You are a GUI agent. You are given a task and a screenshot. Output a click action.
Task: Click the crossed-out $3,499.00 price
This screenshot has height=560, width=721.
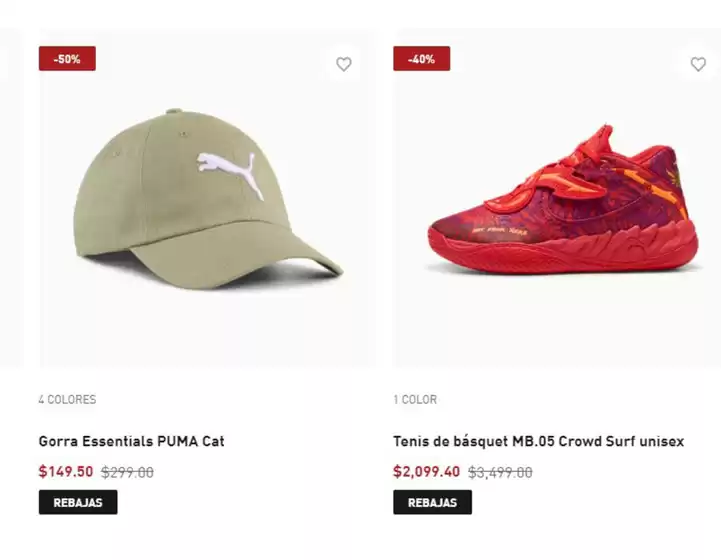pos(500,472)
